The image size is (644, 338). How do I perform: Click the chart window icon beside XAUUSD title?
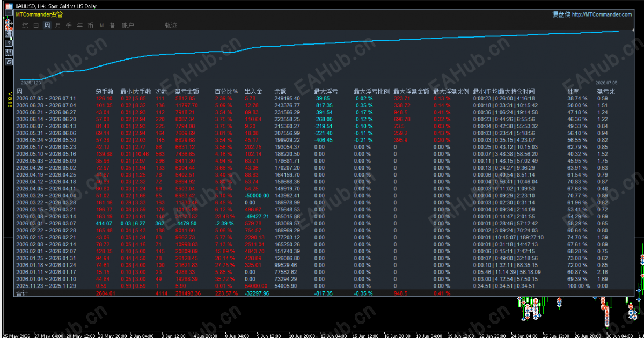pos(9,6)
